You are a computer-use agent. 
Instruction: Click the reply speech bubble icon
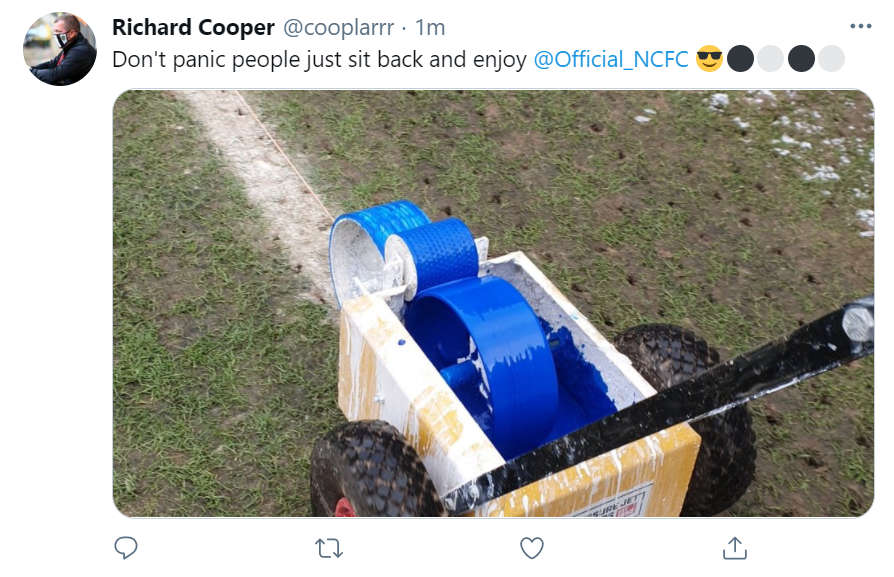(126, 548)
